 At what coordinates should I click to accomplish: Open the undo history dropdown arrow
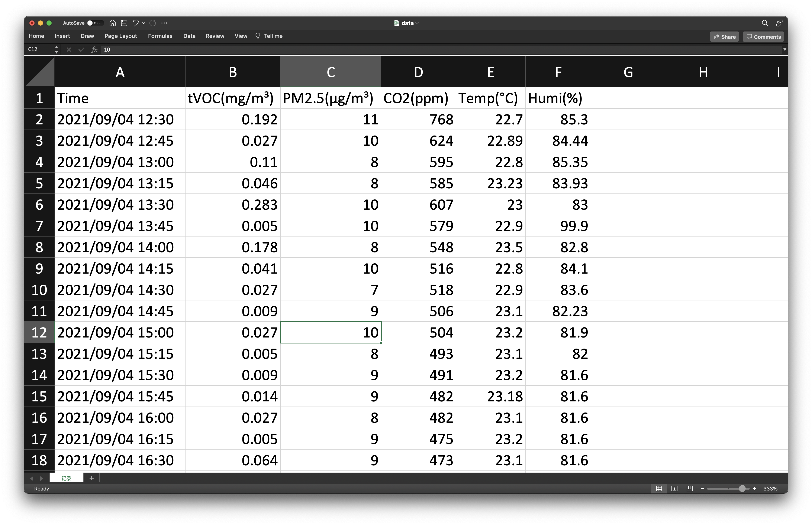[144, 23]
